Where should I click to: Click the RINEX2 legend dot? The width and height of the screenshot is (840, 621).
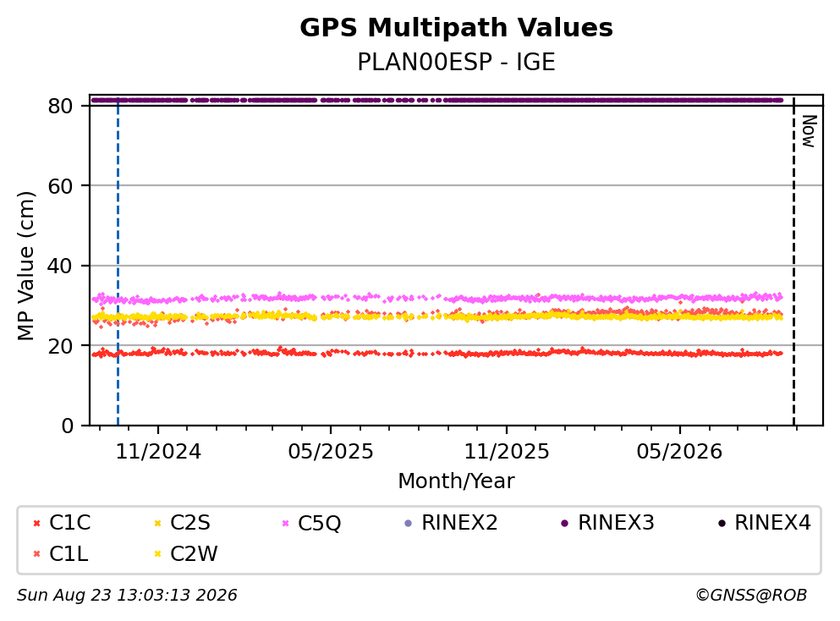409,524
